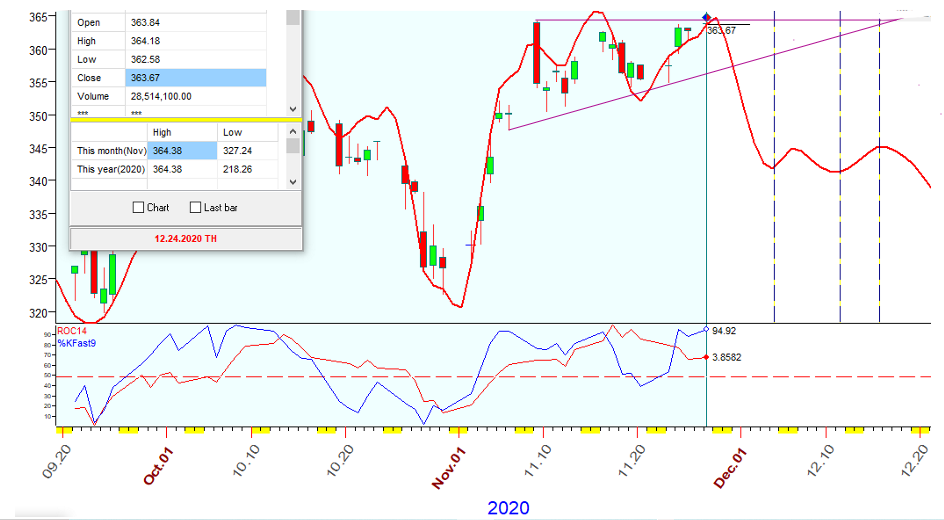Click the red diamond 3.8582 ROC marker

coord(707,357)
